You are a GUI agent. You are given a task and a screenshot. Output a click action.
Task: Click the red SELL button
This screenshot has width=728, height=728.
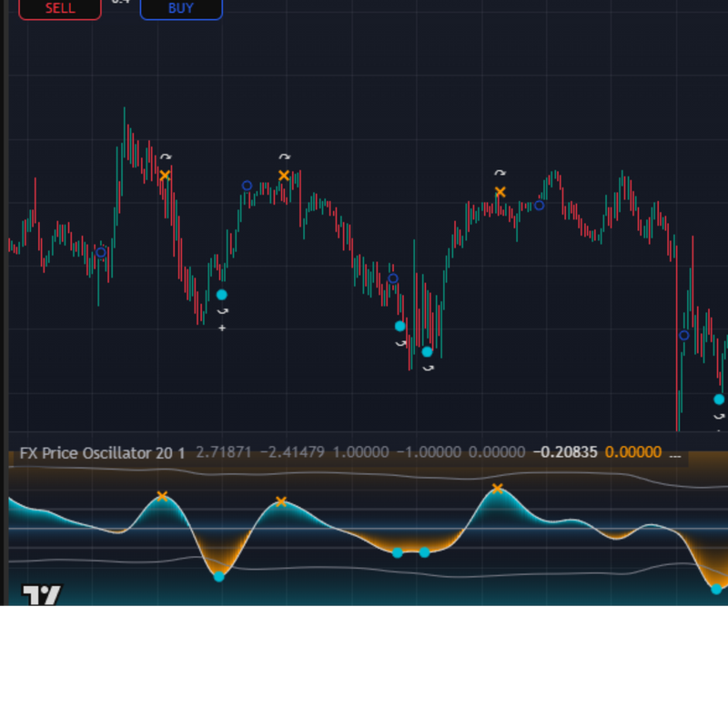60,8
